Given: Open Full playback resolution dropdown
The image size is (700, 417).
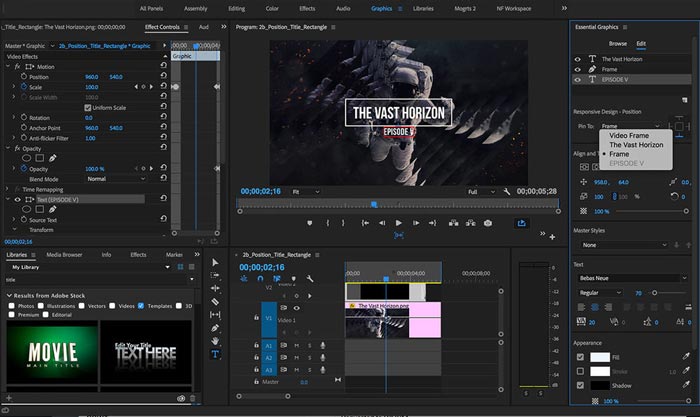Looking at the screenshot, I should pyautogui.click(x=481, y=192).
